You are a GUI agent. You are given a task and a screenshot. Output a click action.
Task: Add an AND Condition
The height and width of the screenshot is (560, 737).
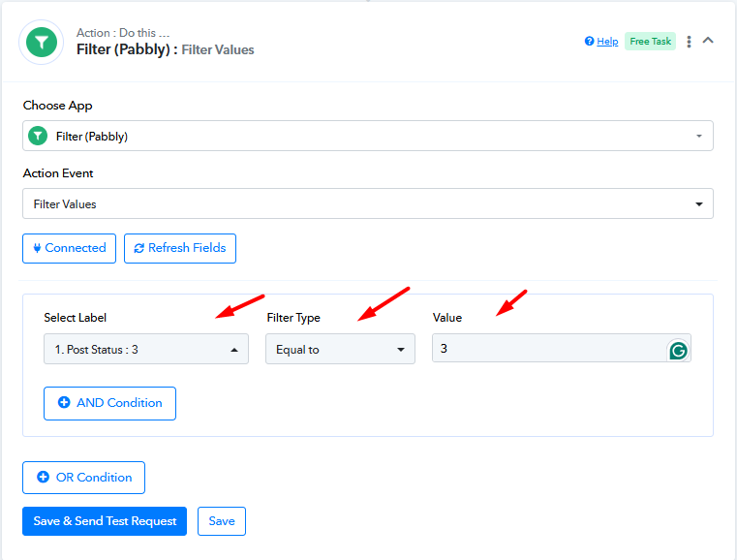pyautogui.click(x=110, y=403)
